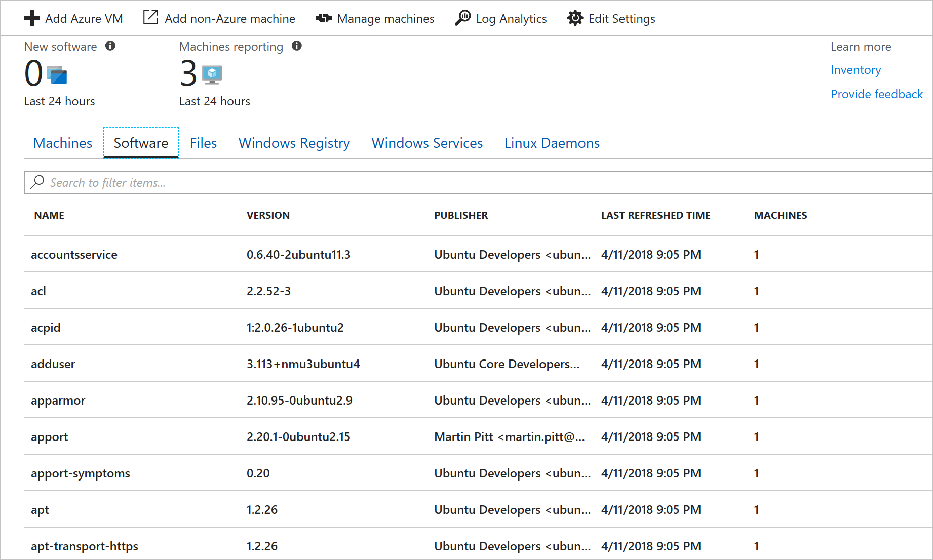Click the search magnifier in the filter bar

pos(37,182)
